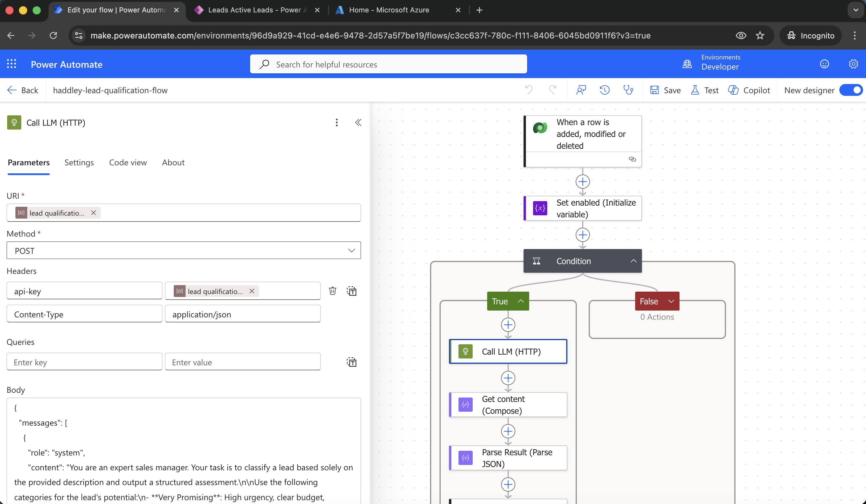Collapse the Condition block chevron
The height and width of the screenshot is (504, 866).
[633, 261]
